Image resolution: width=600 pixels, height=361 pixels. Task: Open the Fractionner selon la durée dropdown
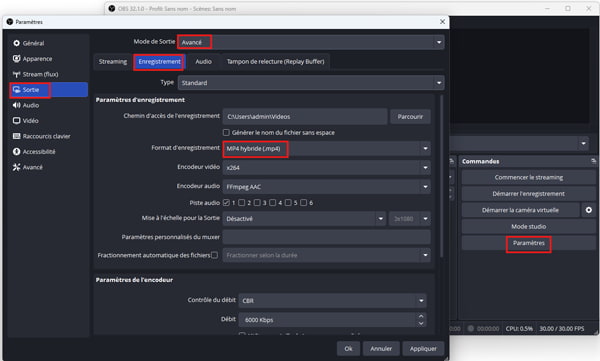pos(326,255)
